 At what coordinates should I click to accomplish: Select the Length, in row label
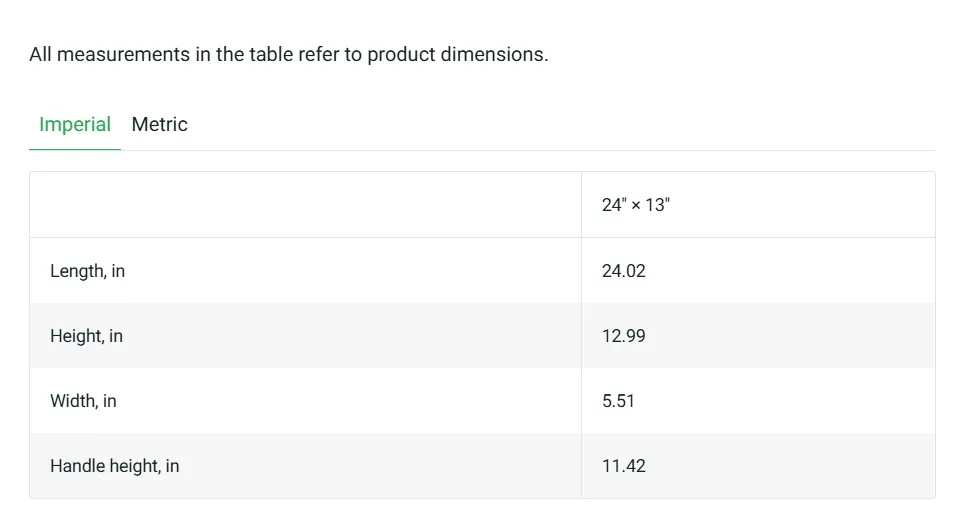pos(88,271)
